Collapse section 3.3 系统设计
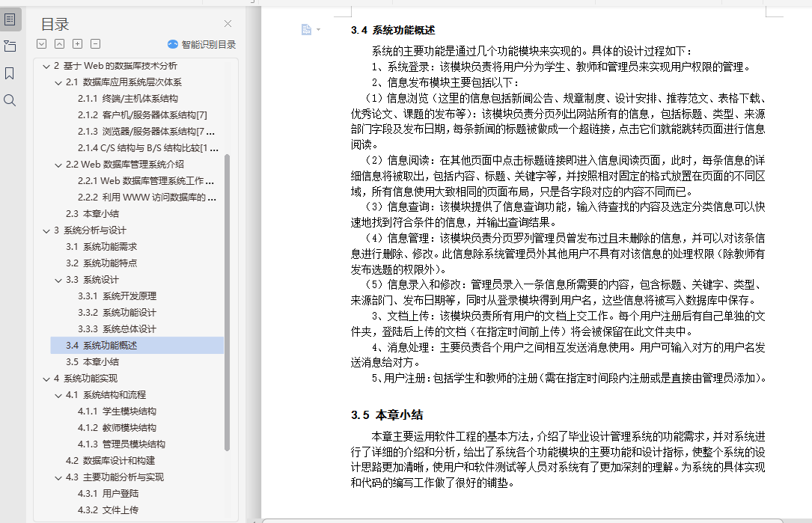This screenshot has width=812, height=523. [x=58, y=280]
